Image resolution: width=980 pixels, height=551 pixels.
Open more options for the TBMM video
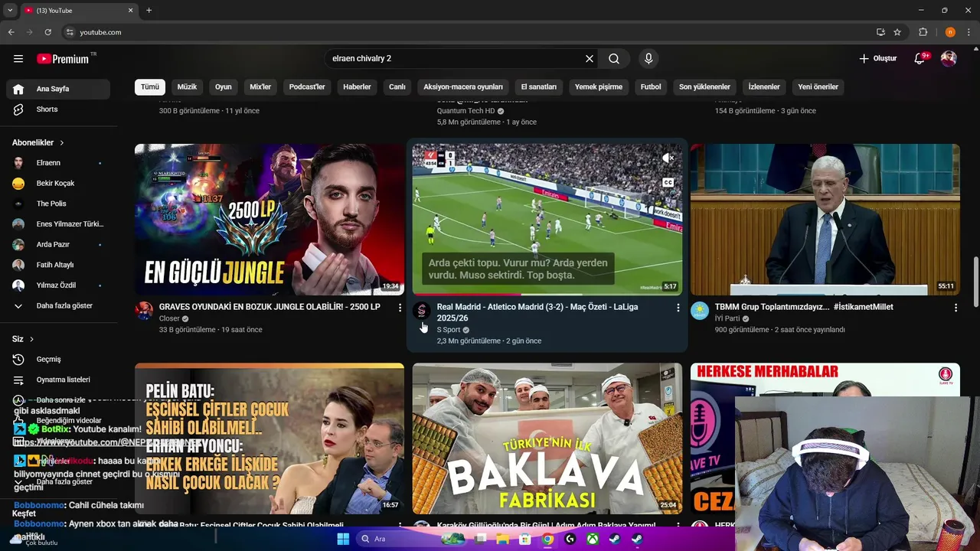click(955, 308)
